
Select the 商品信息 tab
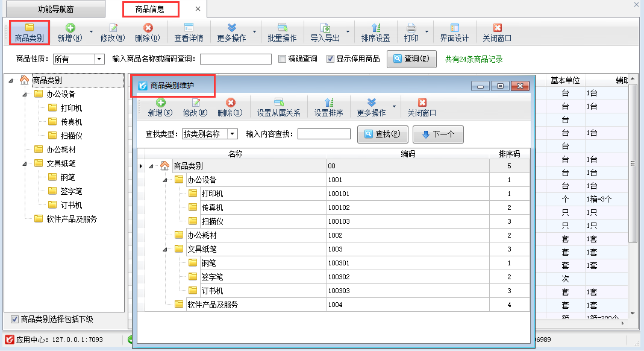tap(151, 10)
